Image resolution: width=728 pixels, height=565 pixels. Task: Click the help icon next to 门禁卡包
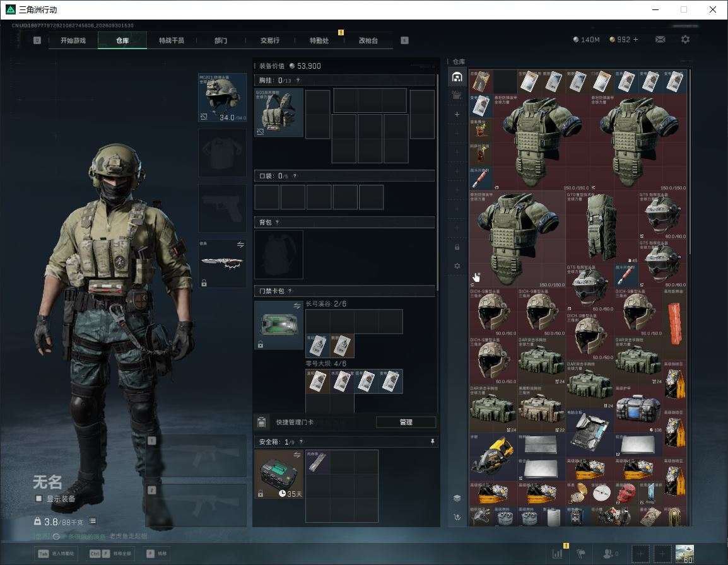290,291
